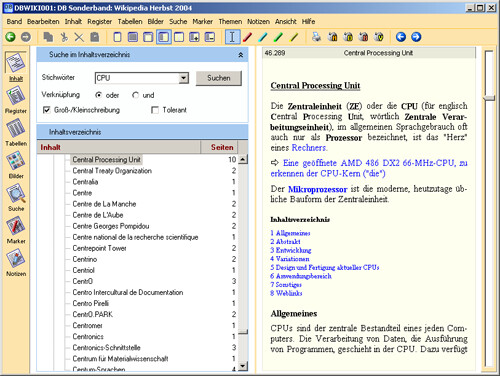The width and height of the screenshot is (500, 376).
Task: Open the Bilder sidebar panel
Action: coord(16,165)
